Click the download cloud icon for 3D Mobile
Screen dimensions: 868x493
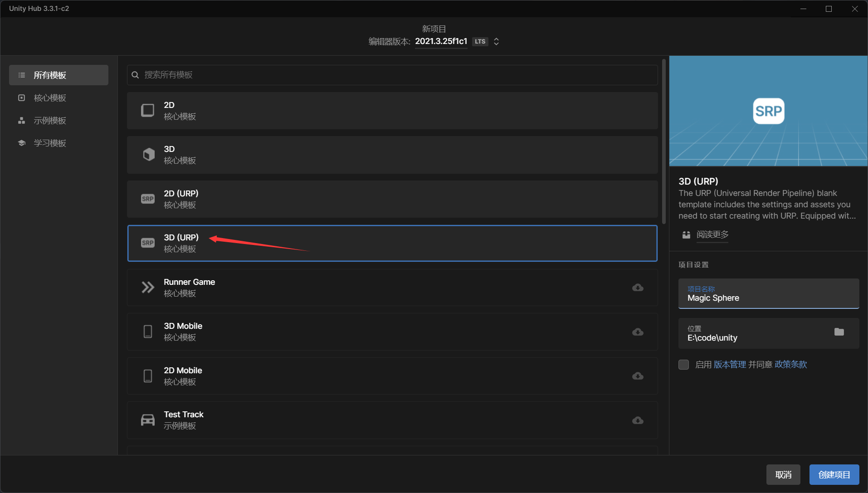pyautogui.click(x=638, y=332)
